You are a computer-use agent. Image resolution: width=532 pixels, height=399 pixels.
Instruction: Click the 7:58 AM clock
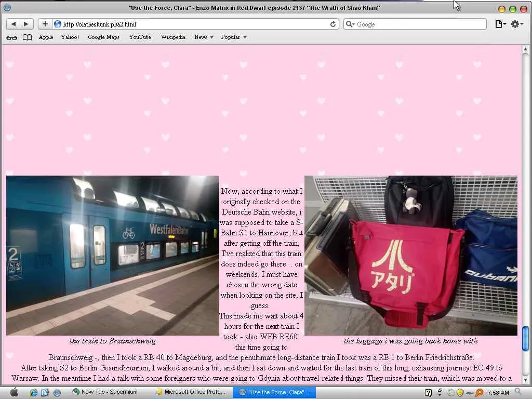(498, 393)
